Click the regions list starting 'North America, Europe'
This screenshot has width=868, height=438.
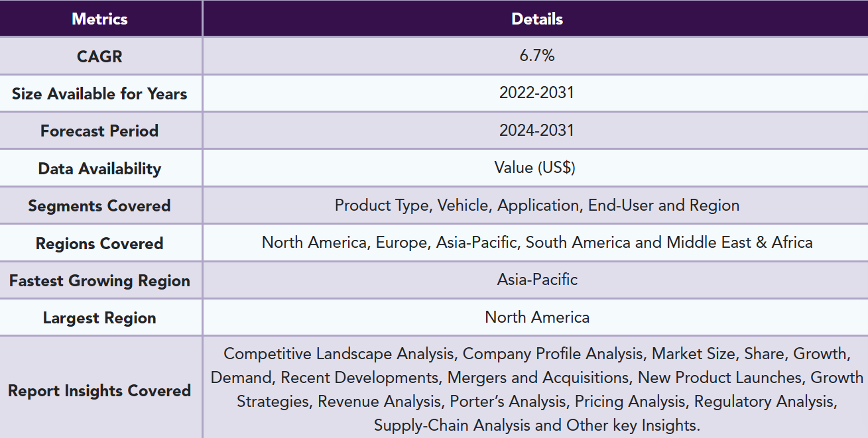[x=537, y=243]
